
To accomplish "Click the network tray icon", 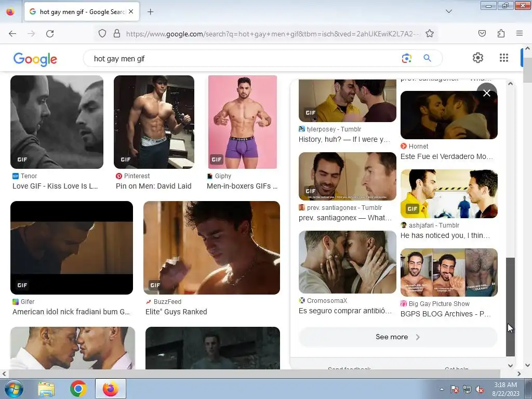I will [467, 389].
